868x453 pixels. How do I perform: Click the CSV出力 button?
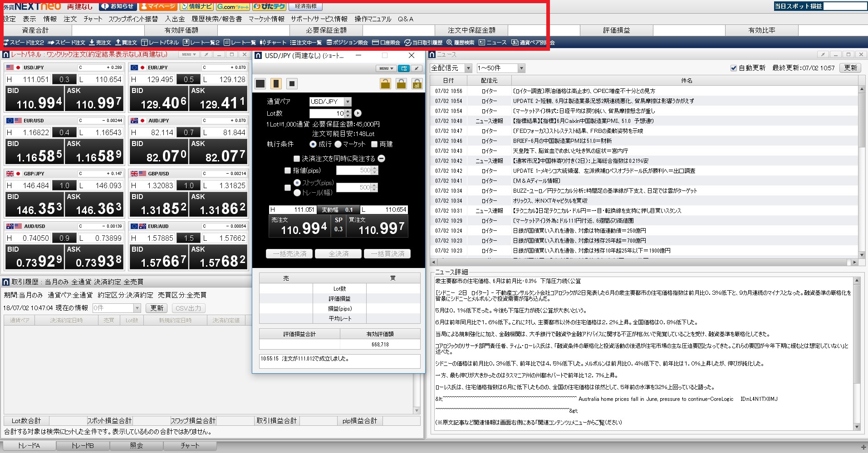(x=188, y=308)
